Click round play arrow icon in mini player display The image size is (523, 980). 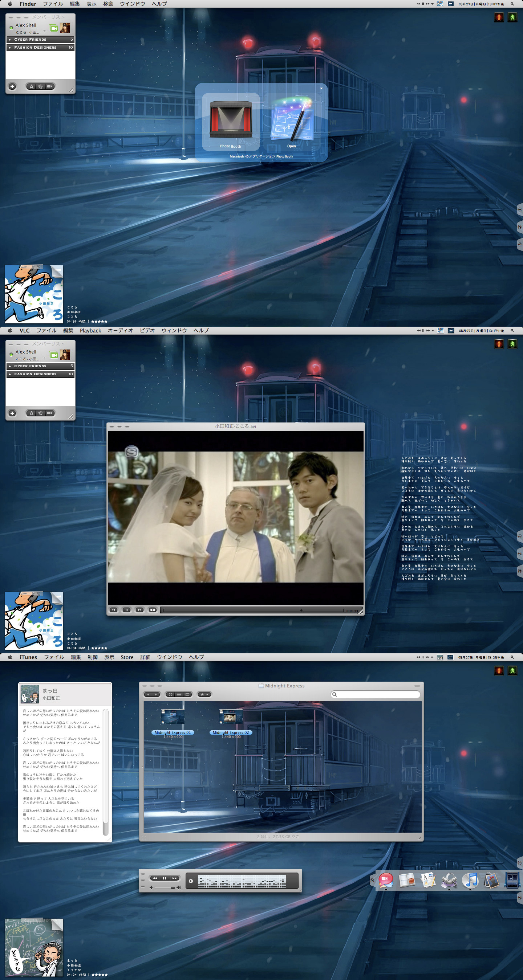point(191,881)
